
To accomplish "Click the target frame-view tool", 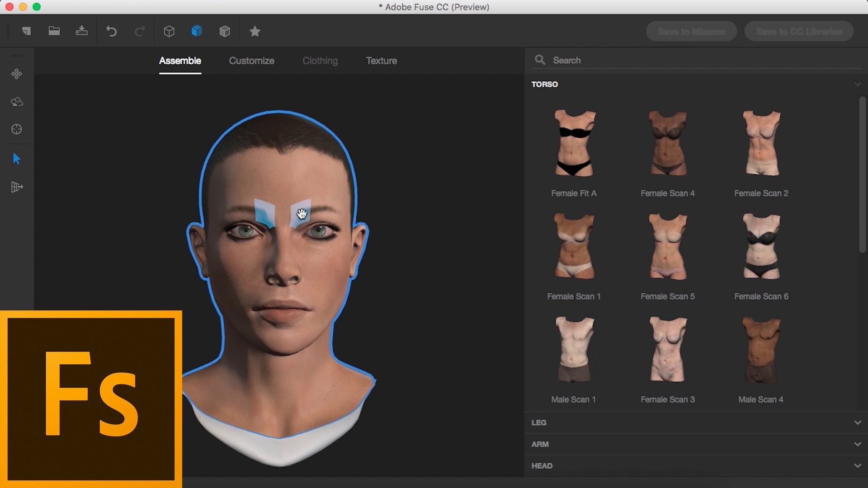I will tap(17, 129).
